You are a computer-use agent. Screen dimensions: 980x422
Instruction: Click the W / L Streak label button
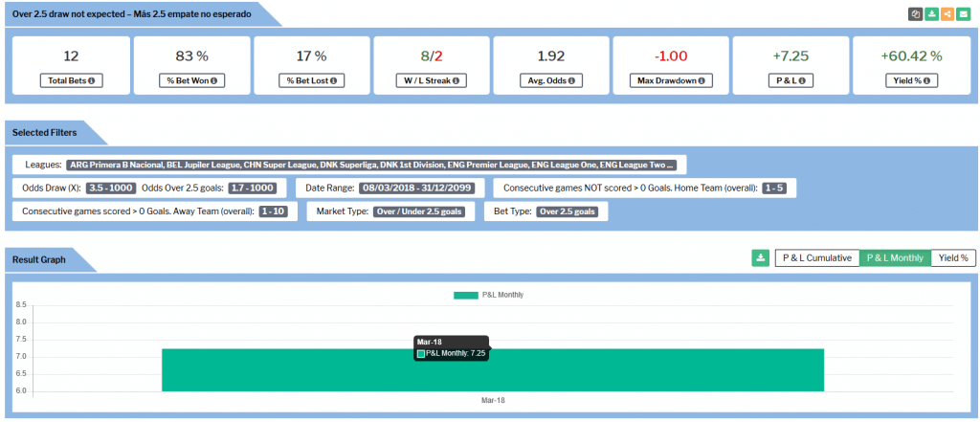point(431,81)
